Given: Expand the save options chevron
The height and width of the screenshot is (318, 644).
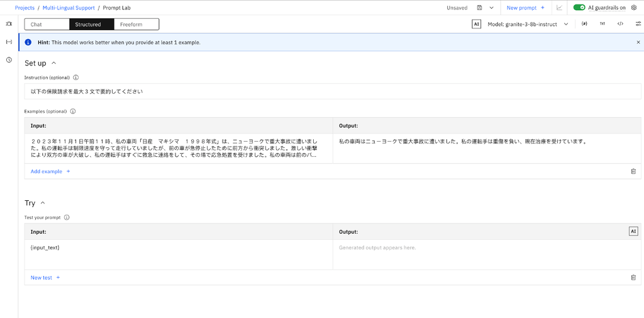Looking at the screenshot, I should point(492,8).
